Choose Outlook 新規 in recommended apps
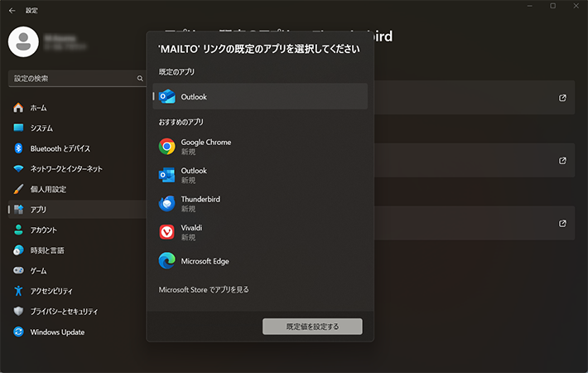This screenshot has width=588, height=373. pos(260,175)
